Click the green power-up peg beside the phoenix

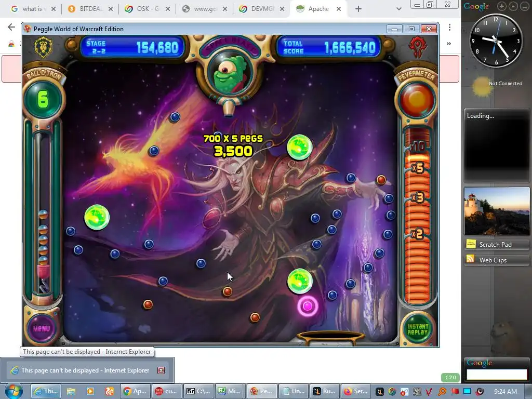pos(97,218)
